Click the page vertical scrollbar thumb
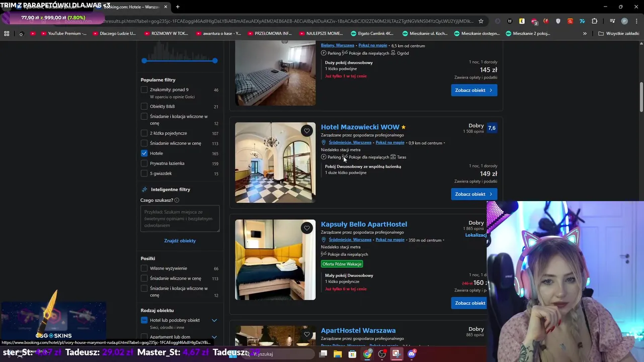 click(x=641, y=97)
